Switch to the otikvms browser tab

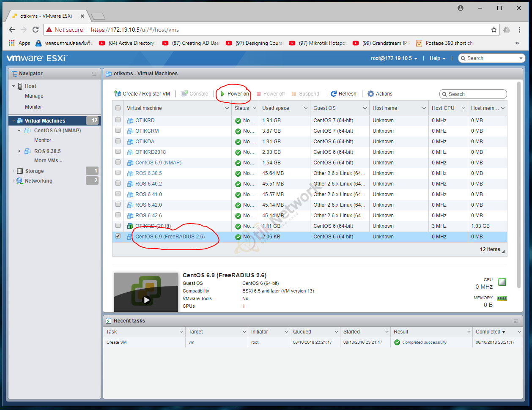(47, 16)
